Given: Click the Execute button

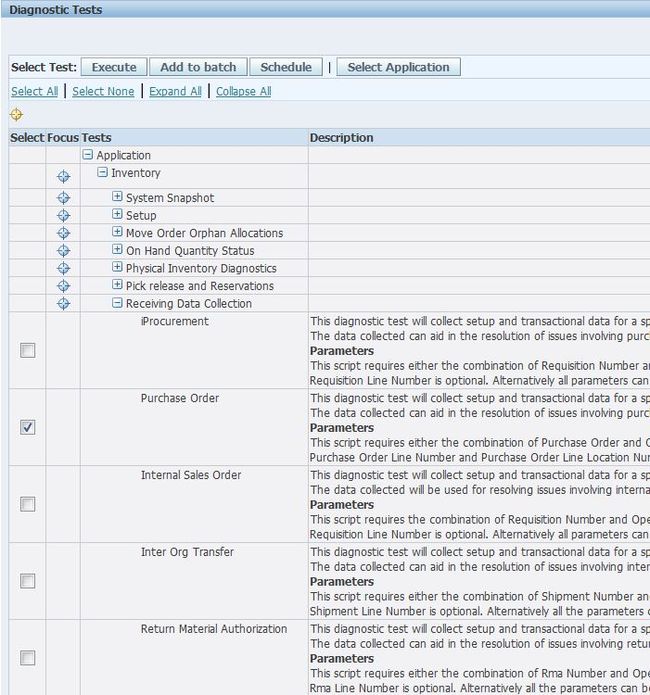Looking at the screenshot, I should tap(114, 67).
